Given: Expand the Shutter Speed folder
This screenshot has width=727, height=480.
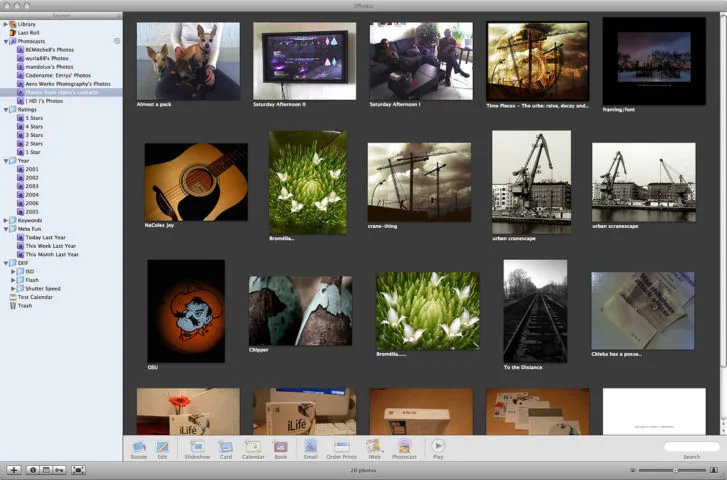Looking at the screenshot, I should [x=13, y=288].
